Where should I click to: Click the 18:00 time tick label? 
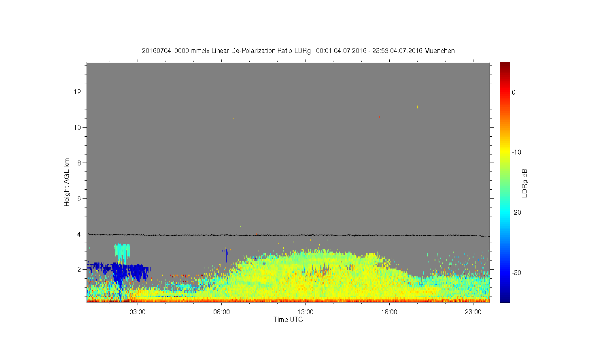click(389, 312)
